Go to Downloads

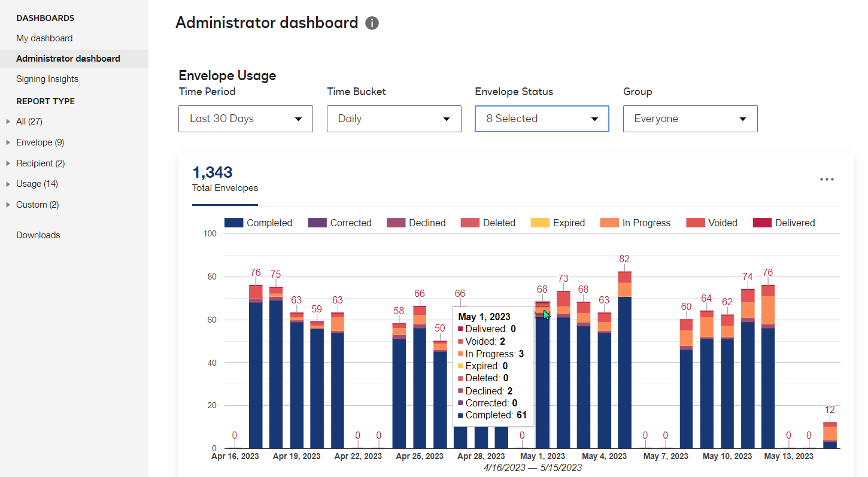click(x=38, y=235)
